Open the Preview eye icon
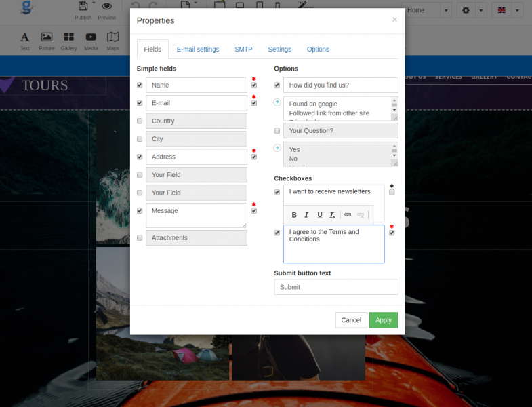Viewport: 532px width, 407px height. [107, 6]
